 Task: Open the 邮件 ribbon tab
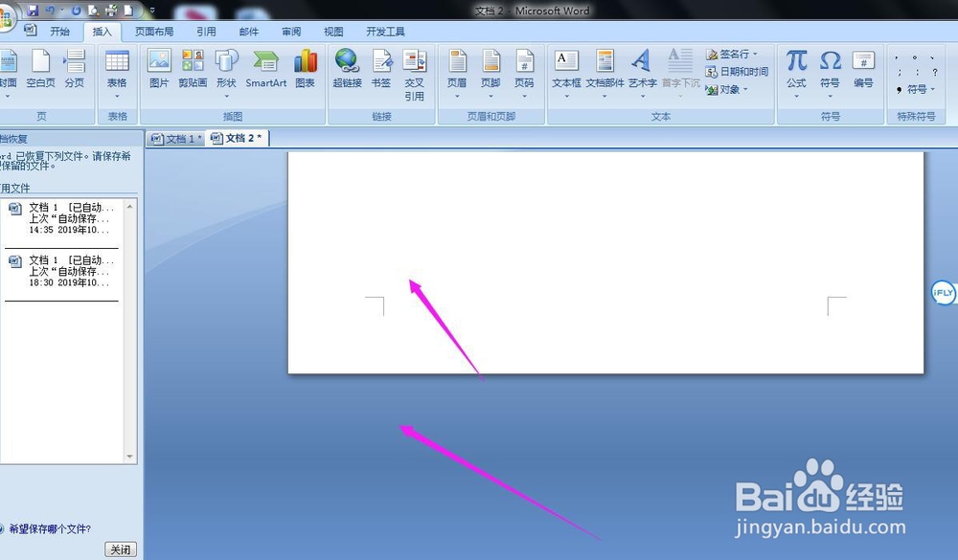click(x=249, y=32)
